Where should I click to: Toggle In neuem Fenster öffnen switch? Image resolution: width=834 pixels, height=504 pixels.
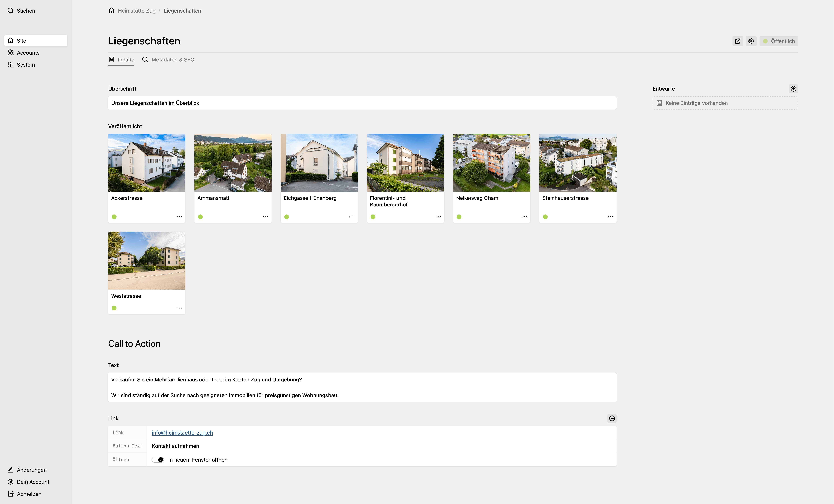coord(158,460)
